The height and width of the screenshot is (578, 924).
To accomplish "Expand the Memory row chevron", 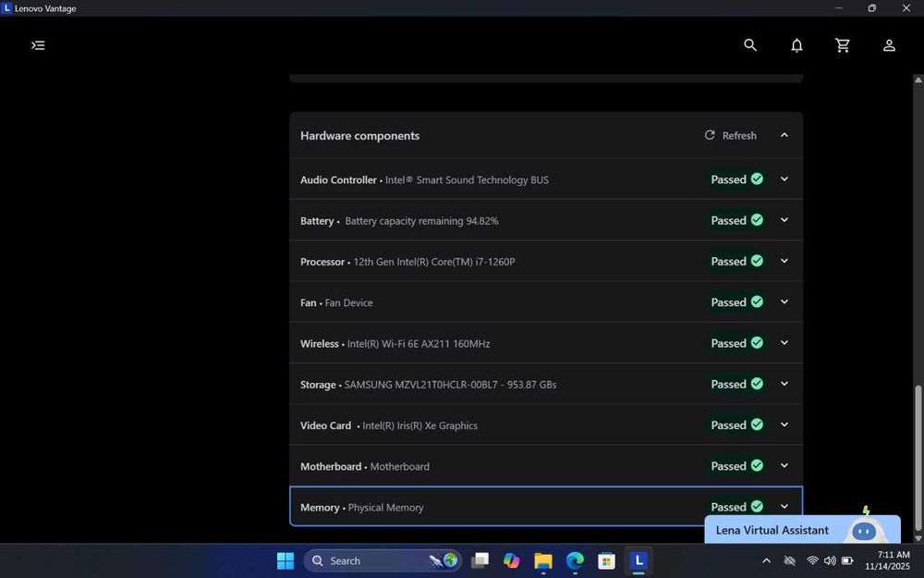I will pyautogui.click(x=784, y=507).
